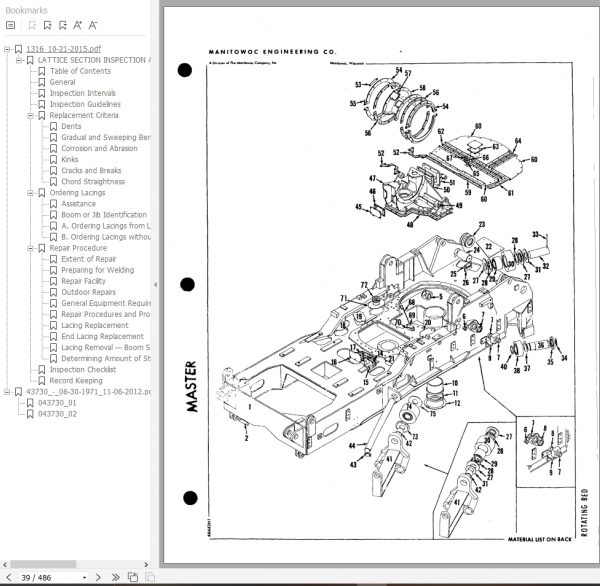The height and width of the screenshot is (586, 600).
Task: Increase bookmark text size icon
Action: pyautogui.click(x=78, y=25)
